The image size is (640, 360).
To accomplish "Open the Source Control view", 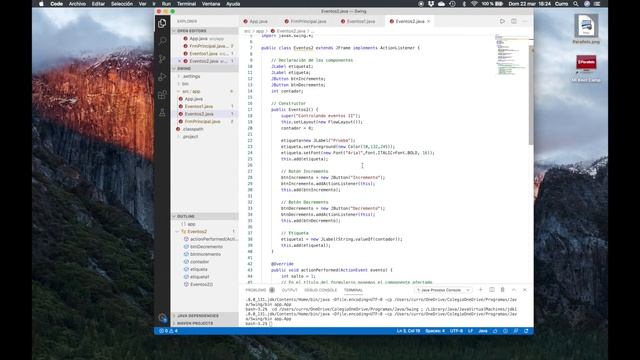I will coord(162,59).
